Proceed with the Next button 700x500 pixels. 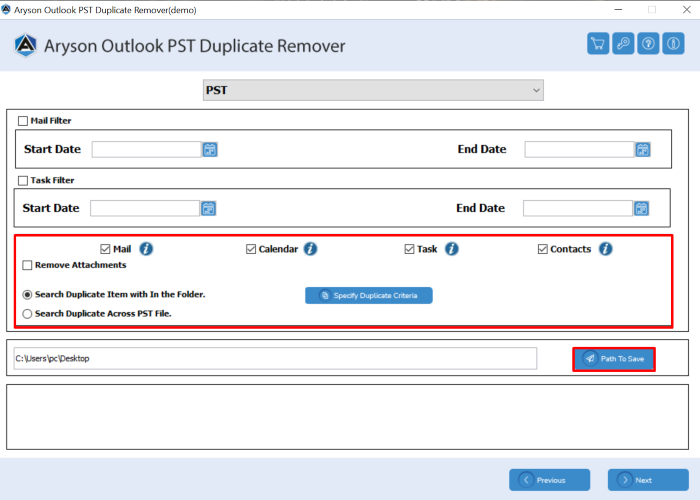[648, 480]
